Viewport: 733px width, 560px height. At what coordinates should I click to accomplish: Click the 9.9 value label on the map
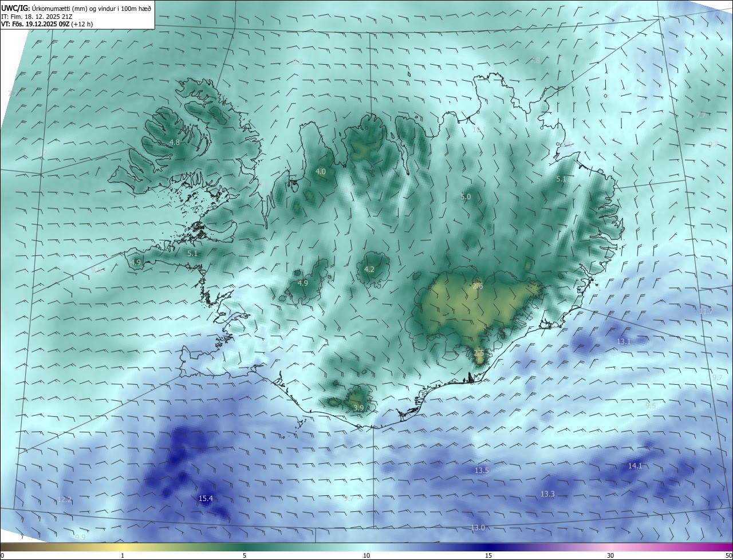(80, 537)
